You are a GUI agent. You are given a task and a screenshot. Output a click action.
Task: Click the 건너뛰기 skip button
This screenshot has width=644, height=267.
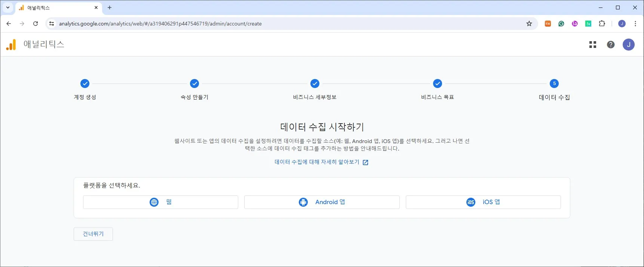point(93,234)
